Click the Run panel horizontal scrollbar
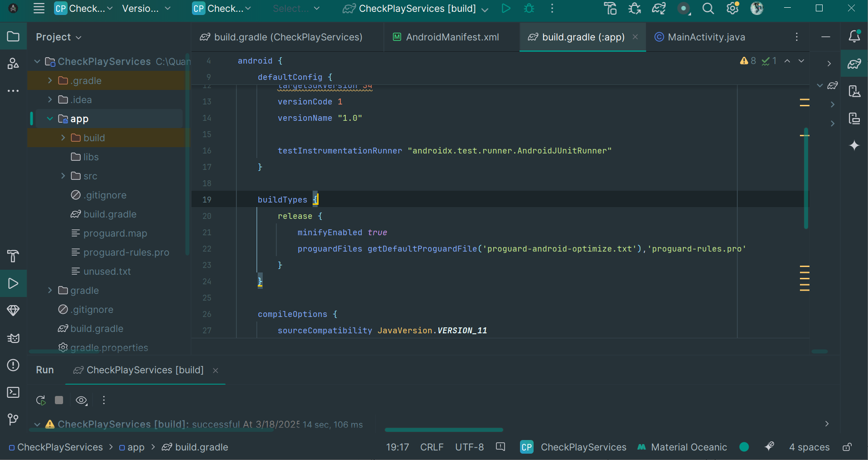Viewport: 868px width, 460px height. tap(443, 430)
